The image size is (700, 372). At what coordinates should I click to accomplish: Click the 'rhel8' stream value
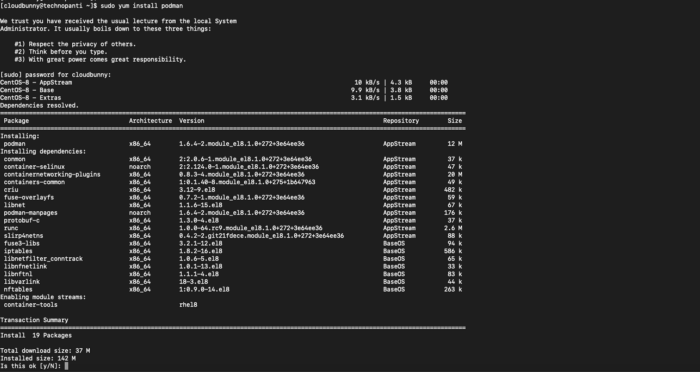188,305
